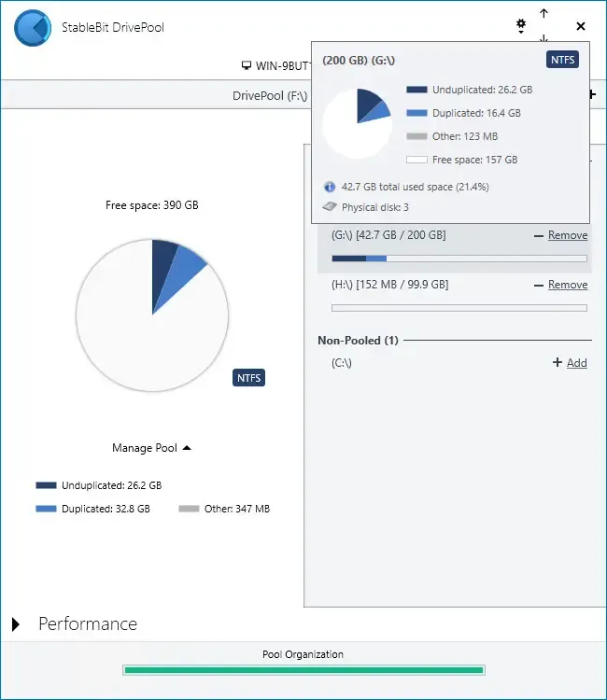The height and width of the screenshot is (700, 607).
Task: Click the StableBit DrivePool title text
Action: tap(113, 27)
